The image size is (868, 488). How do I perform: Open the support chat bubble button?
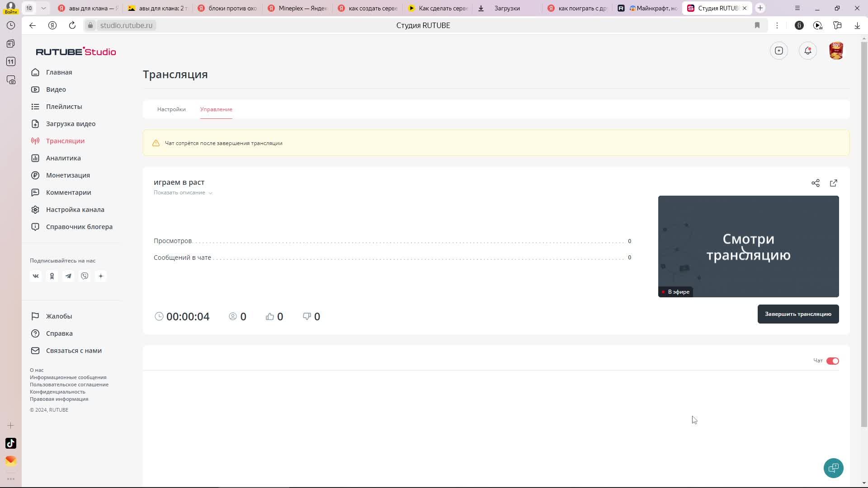coord(834,468)
